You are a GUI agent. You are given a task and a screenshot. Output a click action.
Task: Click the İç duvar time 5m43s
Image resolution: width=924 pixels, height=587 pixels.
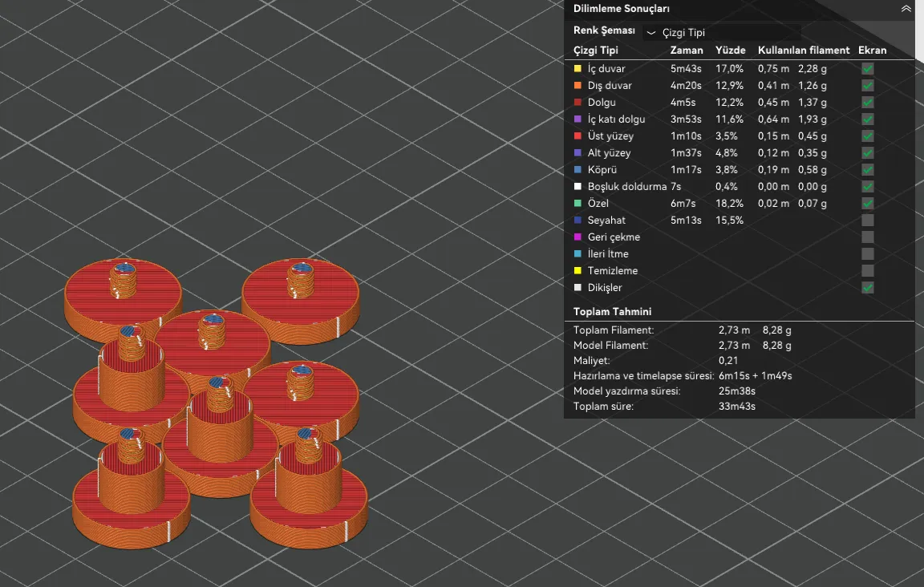coord(686,69)
